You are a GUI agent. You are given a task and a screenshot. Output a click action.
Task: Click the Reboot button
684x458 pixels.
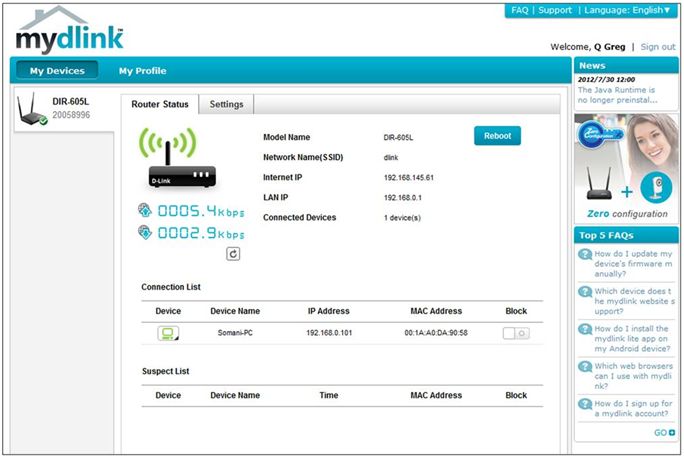click(497, 136)
